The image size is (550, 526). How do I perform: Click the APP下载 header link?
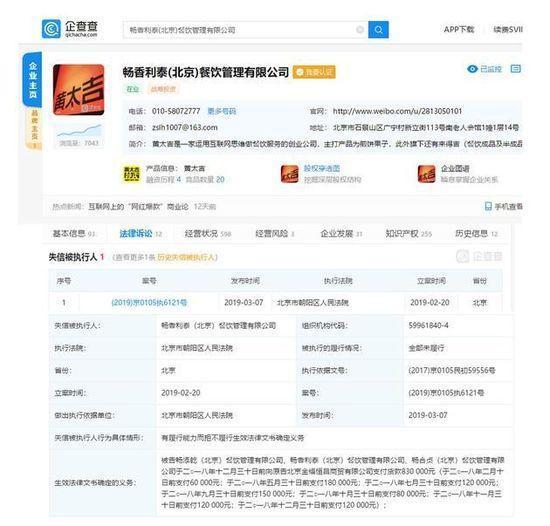click(459, 29)
